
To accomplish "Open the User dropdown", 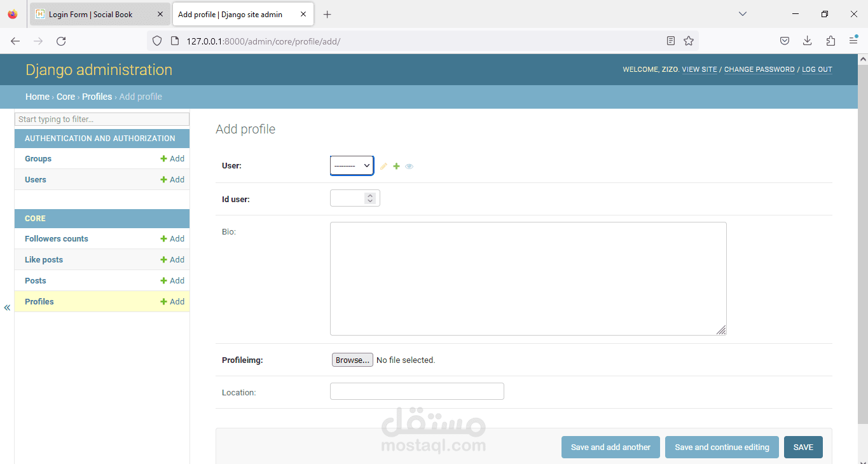I will pos(352,165).
